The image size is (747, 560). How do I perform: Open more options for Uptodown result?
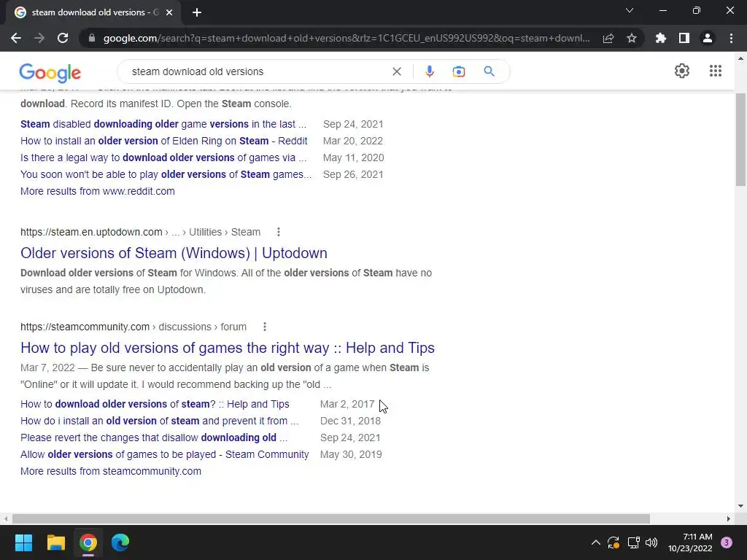[x=279, y=232]
